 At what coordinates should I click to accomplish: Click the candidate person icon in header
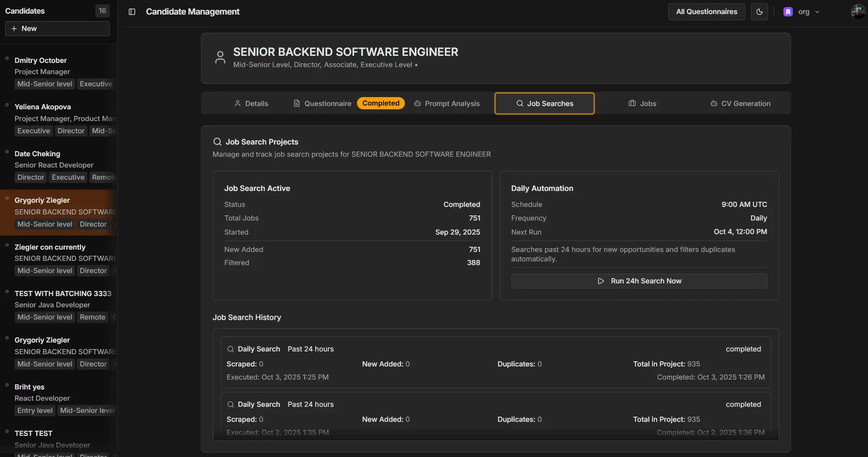click(220, 58)
